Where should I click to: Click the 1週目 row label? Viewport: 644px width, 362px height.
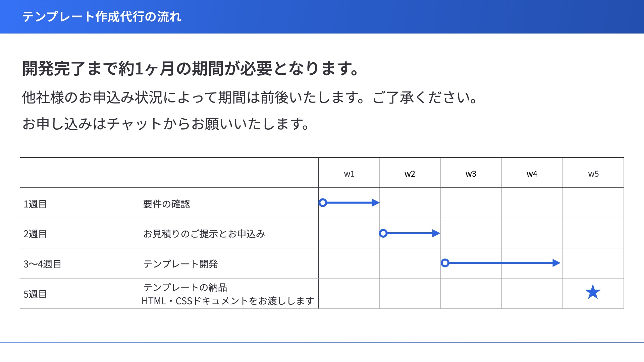(x=35, y=204)
